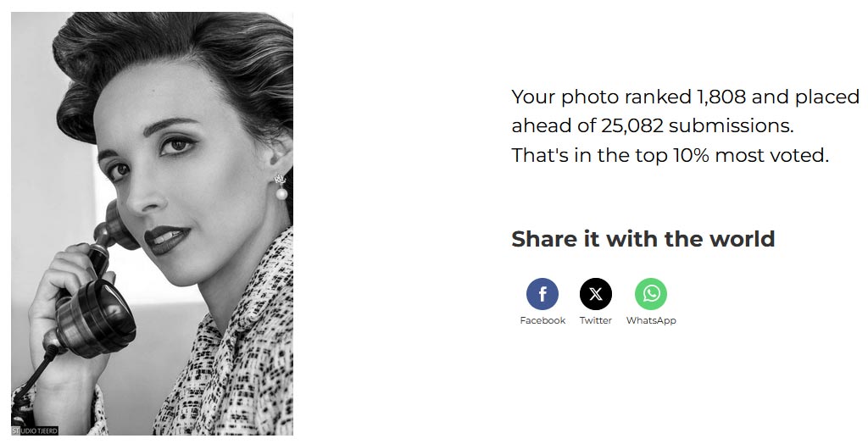
Task: Click the Studio Tjeerd watermark on photo
Action: (35, 430)
